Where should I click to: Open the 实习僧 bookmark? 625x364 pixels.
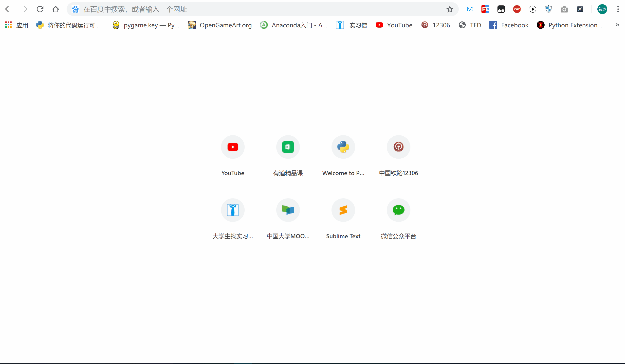351,25
